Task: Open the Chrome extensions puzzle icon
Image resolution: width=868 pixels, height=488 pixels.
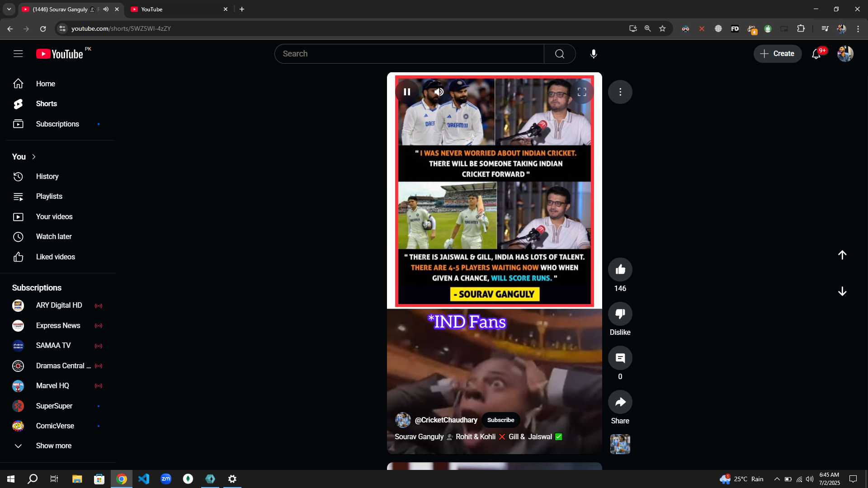Action: (x=801, y=28)
